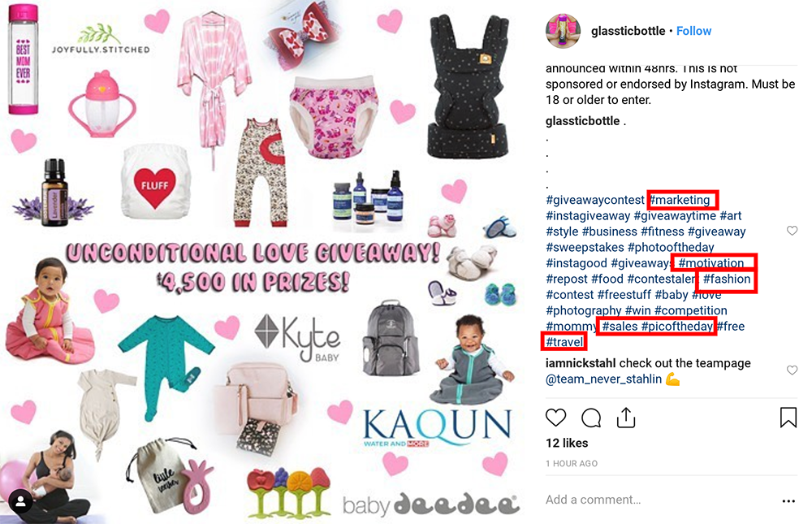Image resolution: width=812 pixels, height=524 pixels.
Task: Open the #marketing hashtag
Action: [680, 200]
